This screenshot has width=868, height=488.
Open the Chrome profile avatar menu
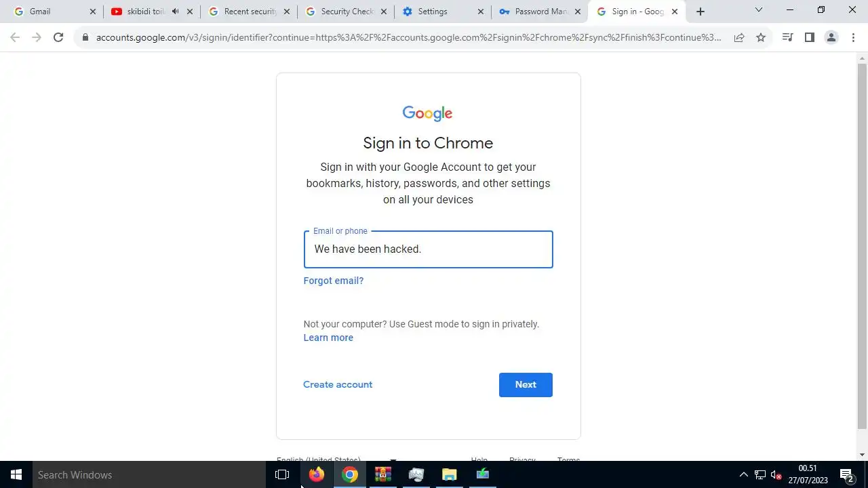[831, 37]
